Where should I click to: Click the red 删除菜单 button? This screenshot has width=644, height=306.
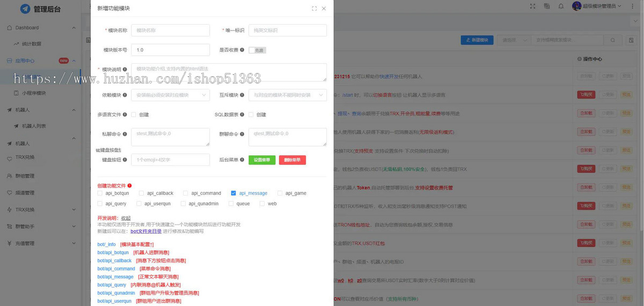(x=292, y=160)
